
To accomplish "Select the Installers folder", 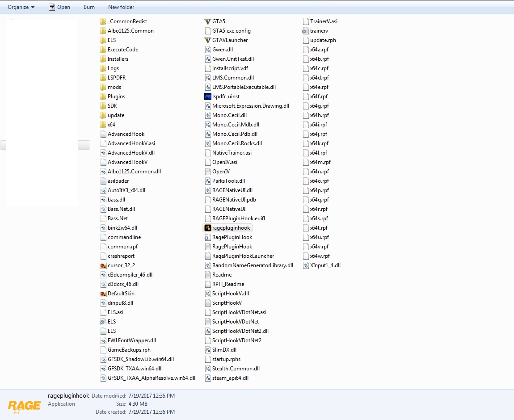I will 114,59.
